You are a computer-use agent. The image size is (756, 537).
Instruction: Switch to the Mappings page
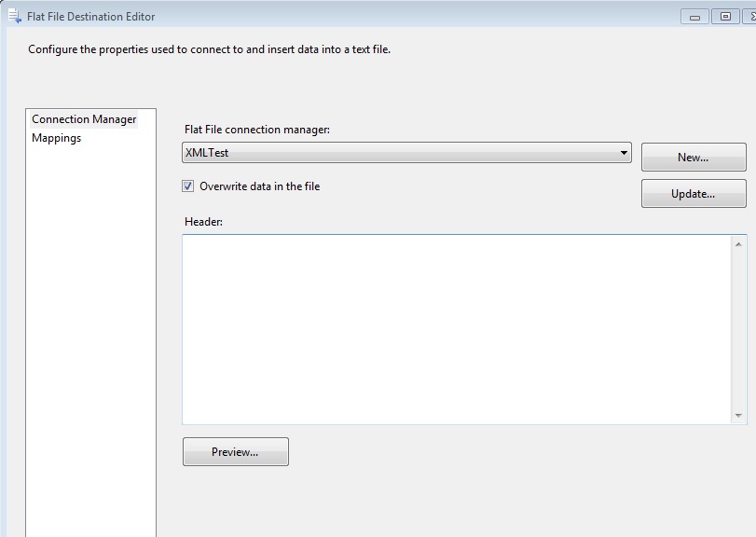pos(56,138)
